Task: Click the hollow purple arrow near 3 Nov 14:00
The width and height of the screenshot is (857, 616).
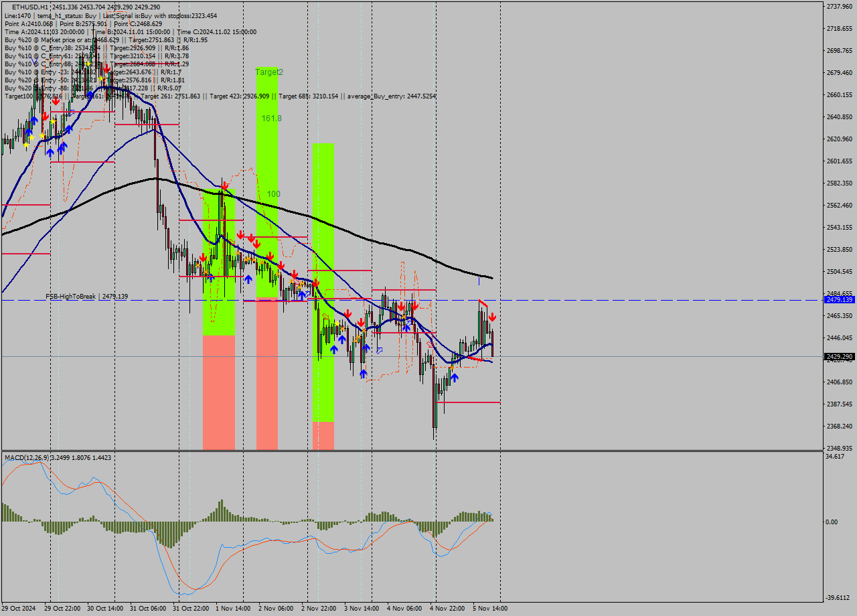Action: tap(380, 350)
